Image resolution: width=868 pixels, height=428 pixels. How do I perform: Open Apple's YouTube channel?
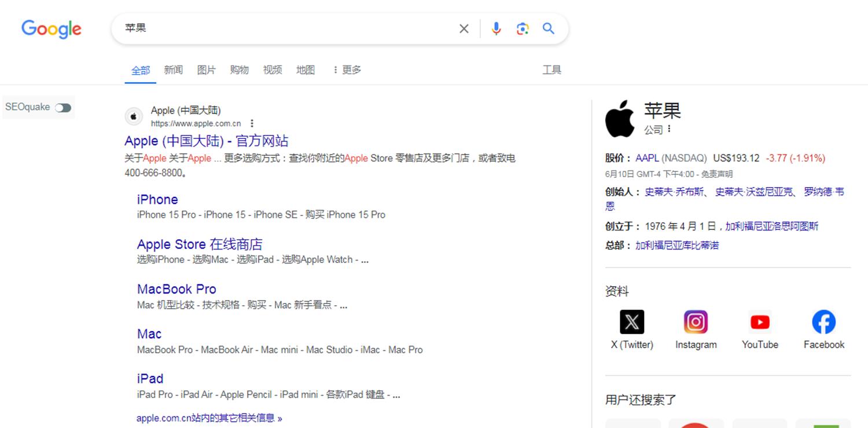pyautogui.click(x=759, y=322)
